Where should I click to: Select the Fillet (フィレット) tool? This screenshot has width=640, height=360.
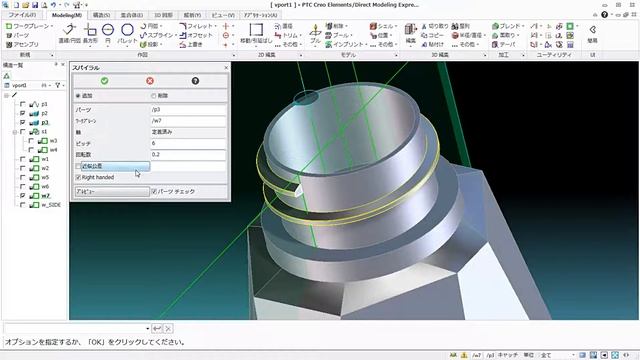coord(198,26)
